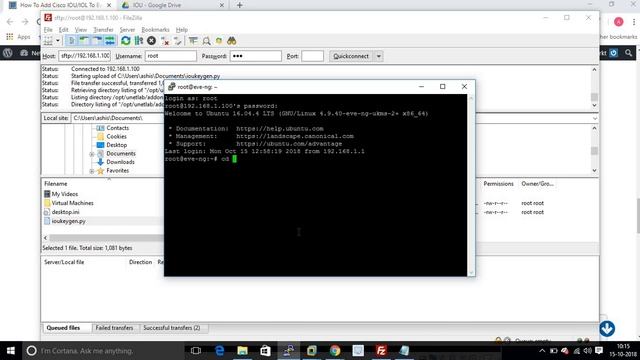Reconnect to the last server icon
This screenshot has height=360, width=640.
pos(178,41)
